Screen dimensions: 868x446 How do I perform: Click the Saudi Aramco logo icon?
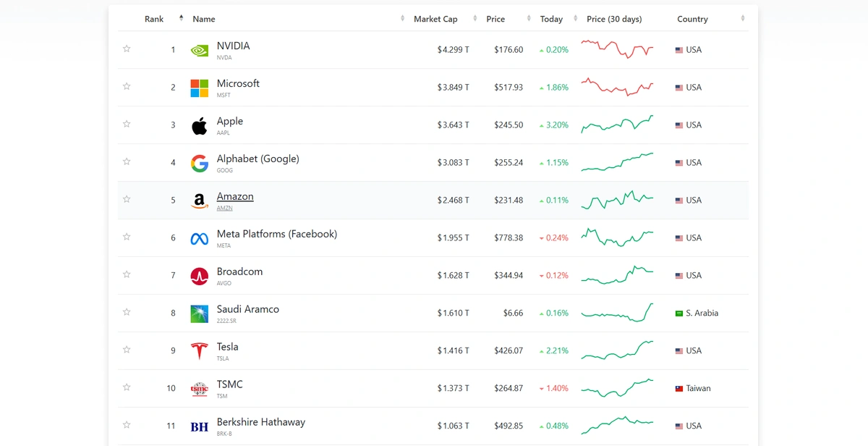(x=199, y=314)
